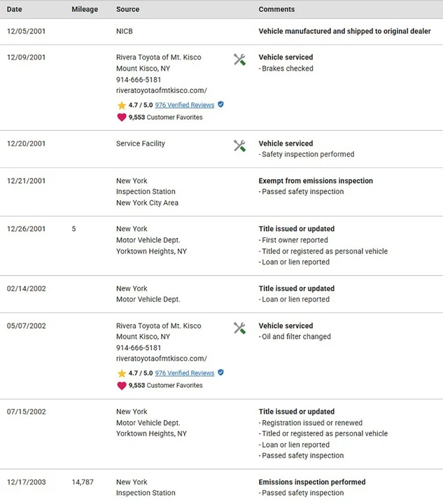Click the pink heart icon in 12/09/2001 entry
Viewport: 443px width, 504px height.
122,118
